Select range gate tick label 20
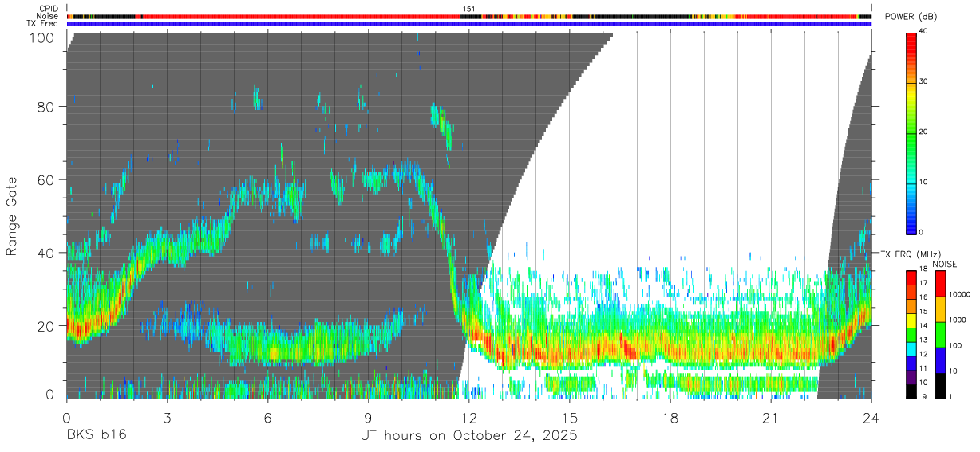This screenshot has height=452, width=980. pyautogui.click(x=45, y=325)
